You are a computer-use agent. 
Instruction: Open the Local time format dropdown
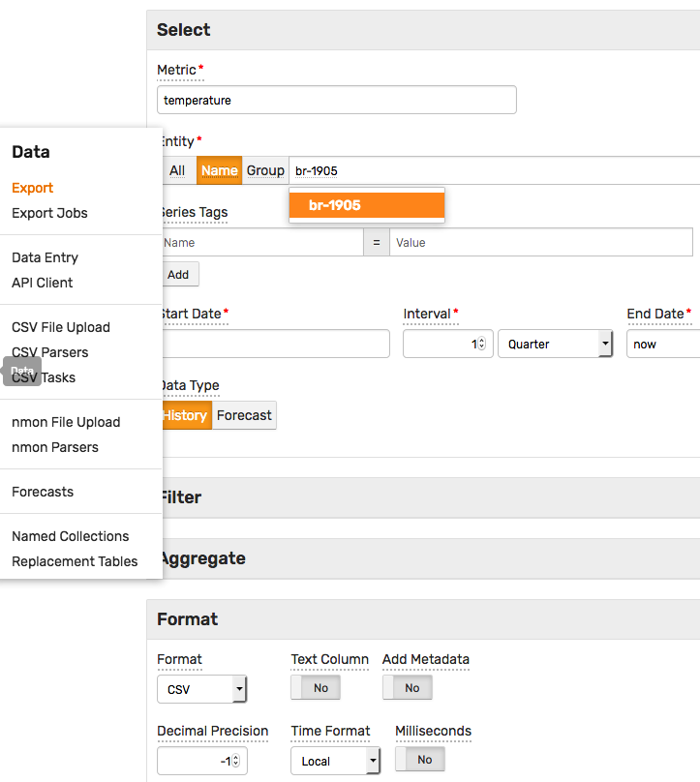point(335,761)
